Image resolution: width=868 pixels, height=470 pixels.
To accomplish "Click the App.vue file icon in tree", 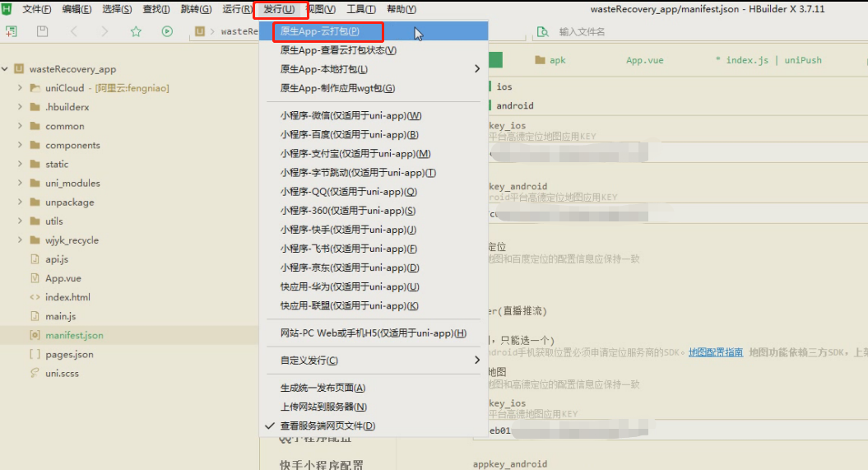I will click(35, 278).
